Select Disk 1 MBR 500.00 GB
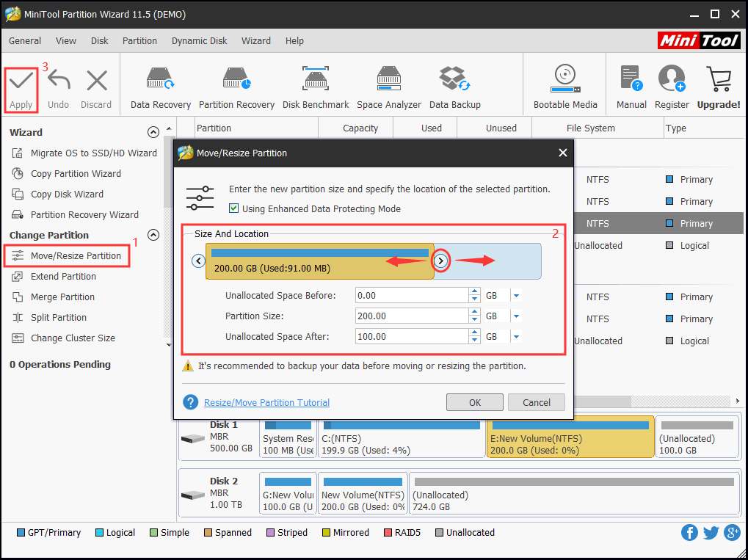This screenshot has width=748, height=560. click(x=219, y=437)
